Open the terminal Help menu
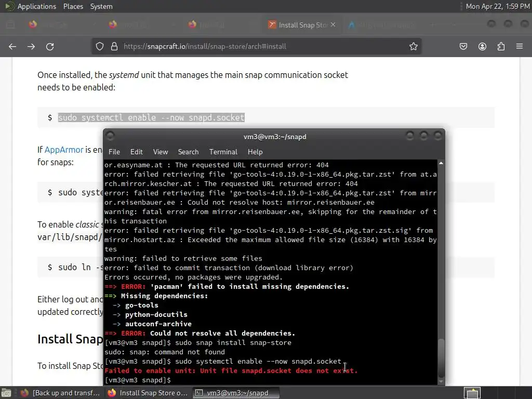The image size is (532, 399). click(255, 152)
